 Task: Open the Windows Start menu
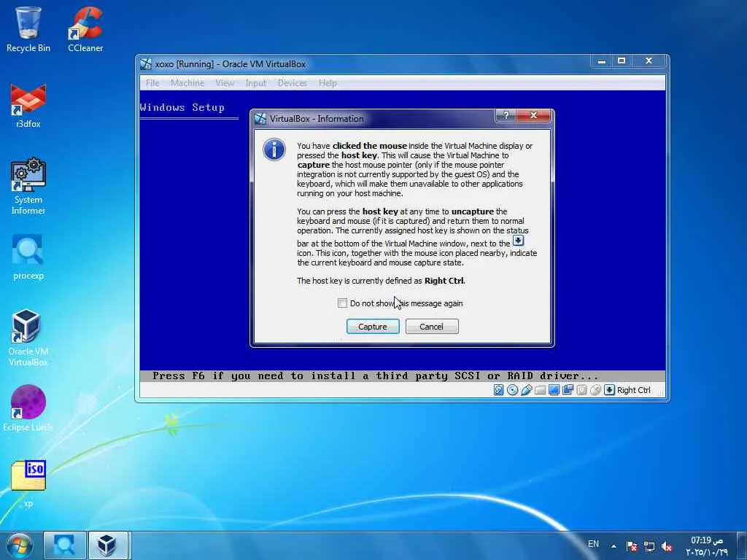click(19, 545)
